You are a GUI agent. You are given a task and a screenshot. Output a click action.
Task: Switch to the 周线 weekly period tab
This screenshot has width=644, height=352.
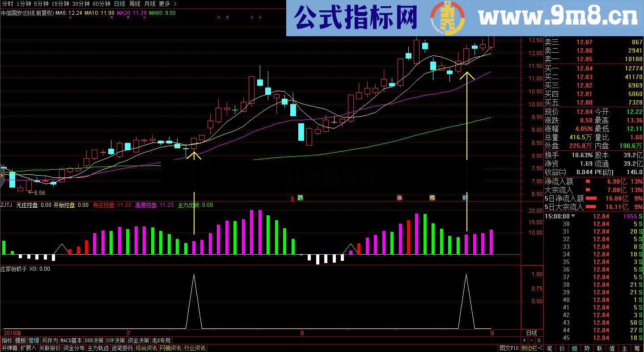point(135,4)
